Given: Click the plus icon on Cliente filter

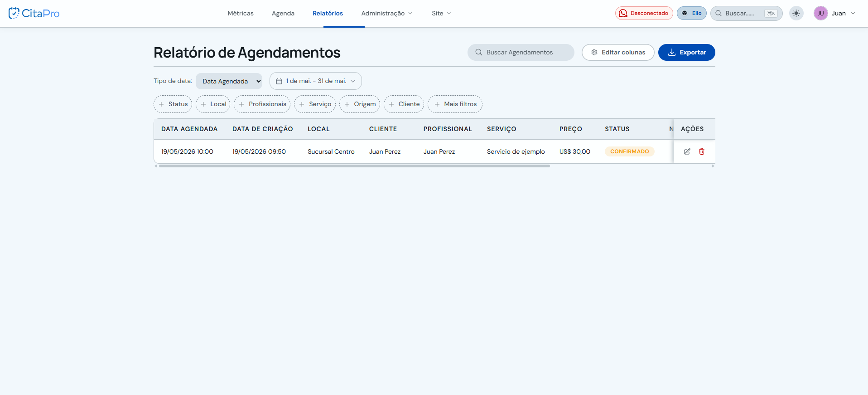Looking at the screenshot, I should pos(391,104).
